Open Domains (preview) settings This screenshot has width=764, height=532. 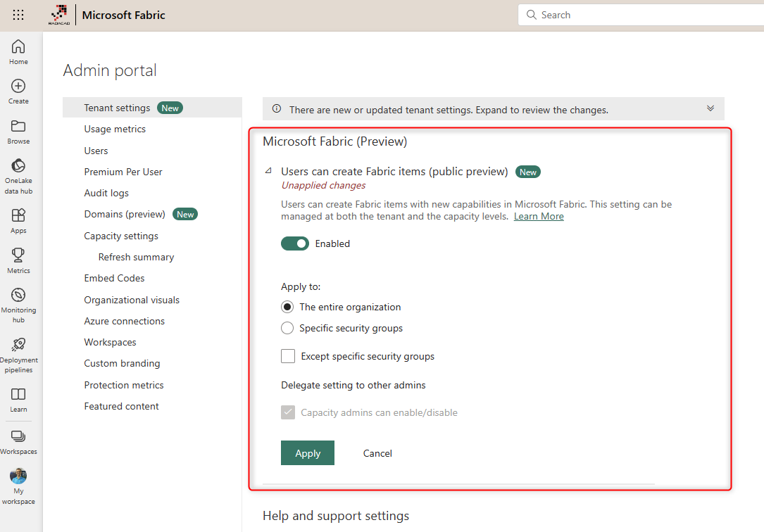123,214
